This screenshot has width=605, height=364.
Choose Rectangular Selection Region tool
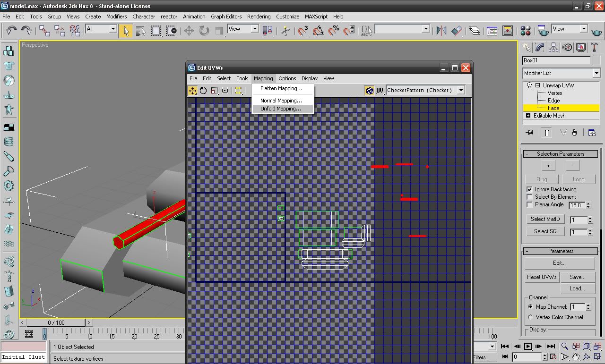click(x=156, y=31)
